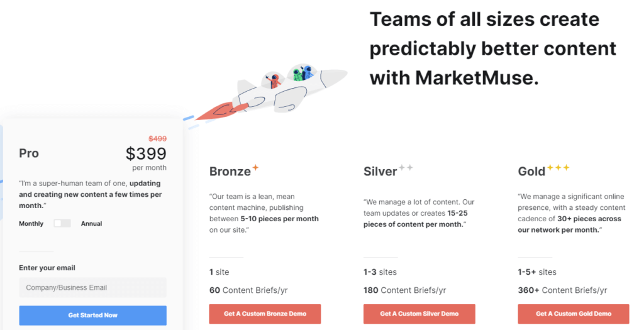Viewport: 644px width, 330px height.
Task: Select the Bronze plan title
Action: tap(230, 171)
